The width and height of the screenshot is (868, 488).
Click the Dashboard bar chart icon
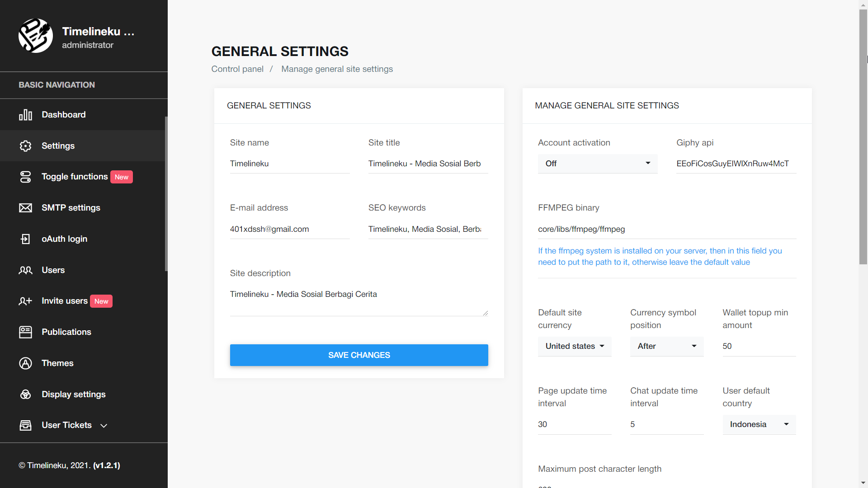[25, 115]
